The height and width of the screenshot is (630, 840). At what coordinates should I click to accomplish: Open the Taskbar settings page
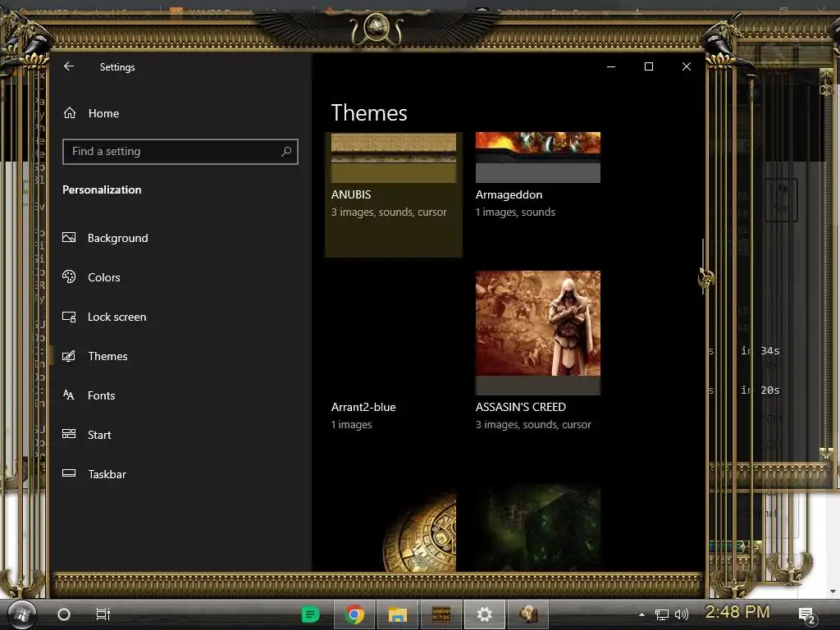(x=107, y=474)
